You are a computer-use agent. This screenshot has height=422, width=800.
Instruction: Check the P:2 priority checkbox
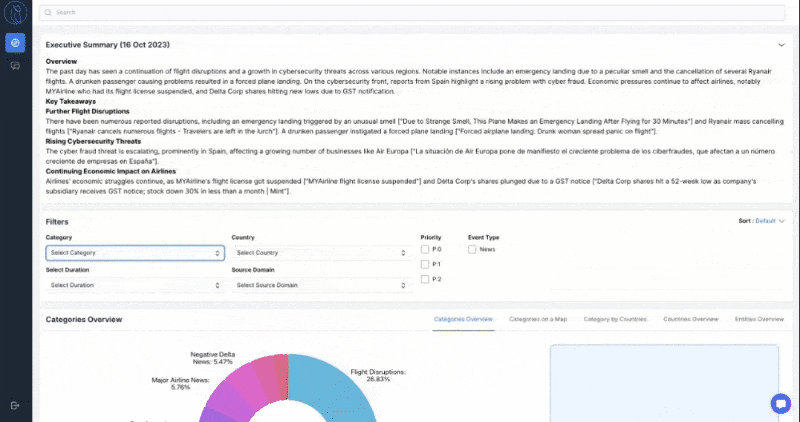(425, 279)
